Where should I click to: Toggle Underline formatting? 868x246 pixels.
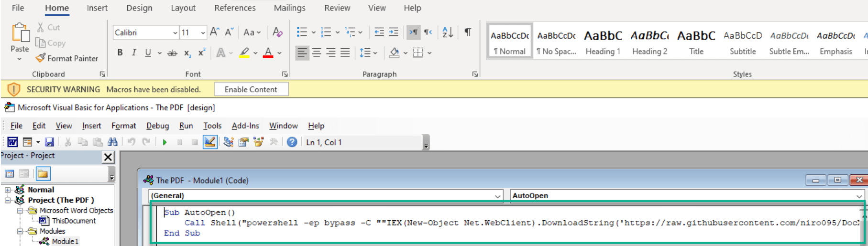click(x=148, y=53)
